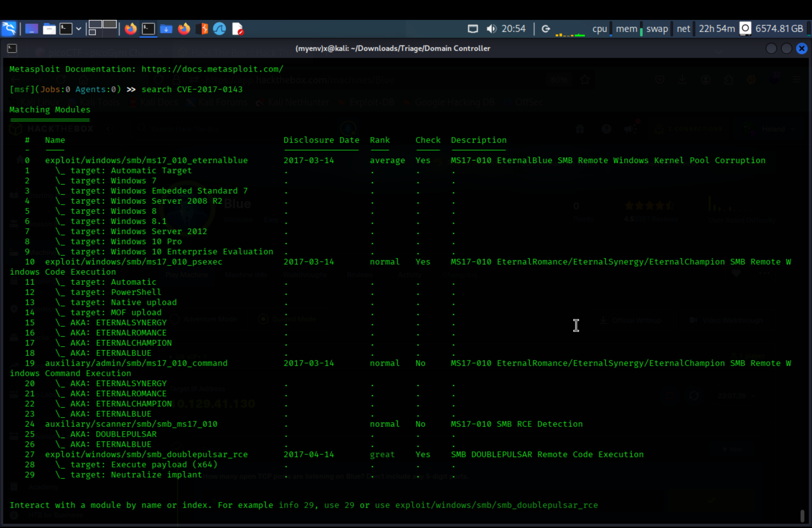Open the document editor icon with red badge
This screenshot has width=812, height=528.
[x=238, y=29]
